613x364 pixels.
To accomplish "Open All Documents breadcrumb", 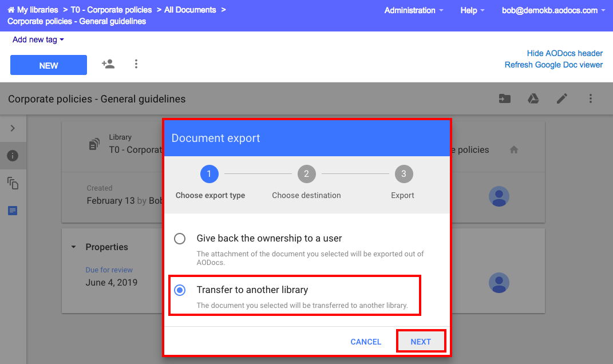I will click(x=190, y=10).
